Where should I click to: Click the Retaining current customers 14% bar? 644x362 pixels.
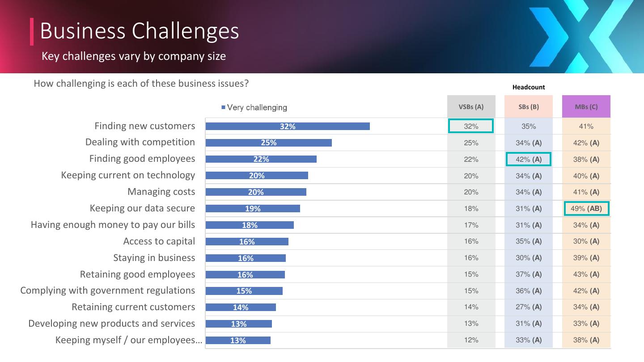point(241,307)
